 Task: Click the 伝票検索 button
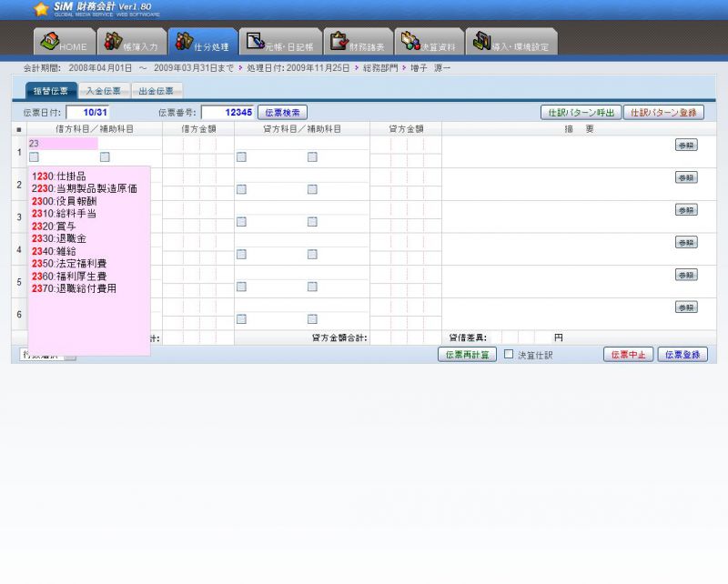click(283, 113)
